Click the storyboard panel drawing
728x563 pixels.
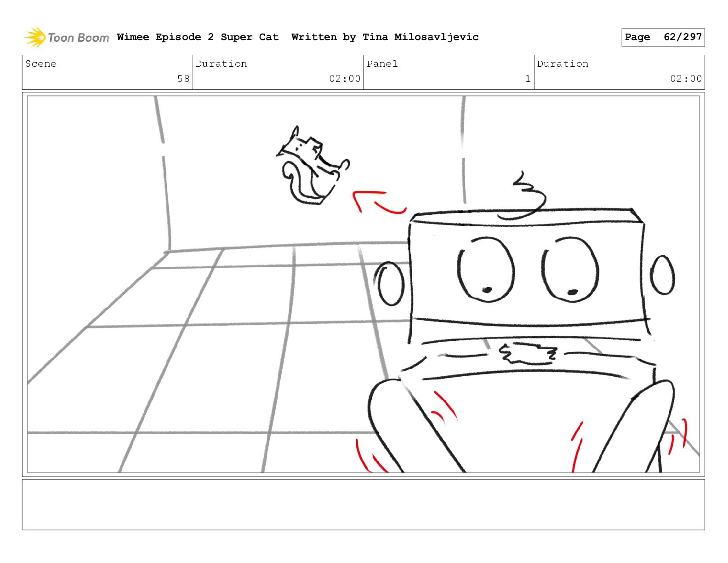[363, 284]
